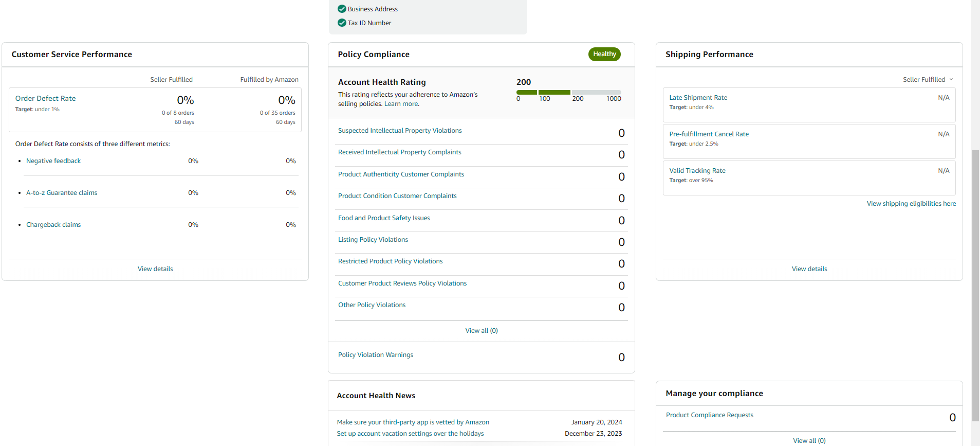The image size is (980, 446).
Task: Click the Account Health Rating score 200
Action: pyautogui.click(x=524, y=82)
